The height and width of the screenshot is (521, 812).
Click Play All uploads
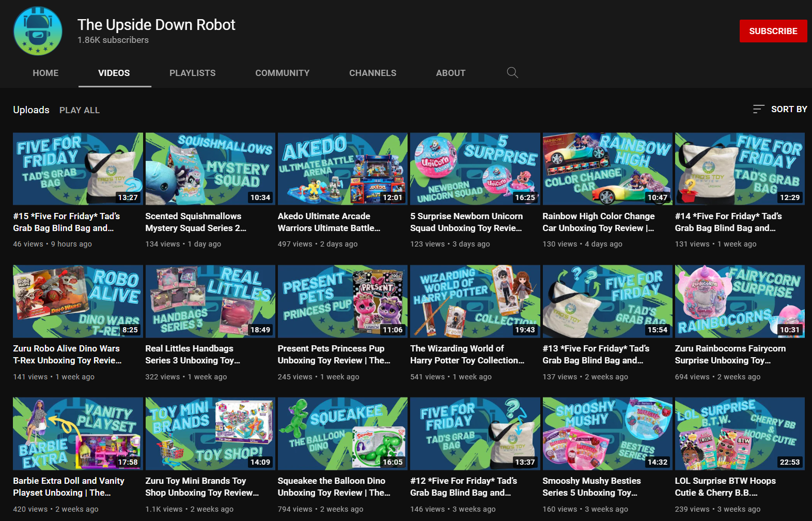tap(80, 110)
